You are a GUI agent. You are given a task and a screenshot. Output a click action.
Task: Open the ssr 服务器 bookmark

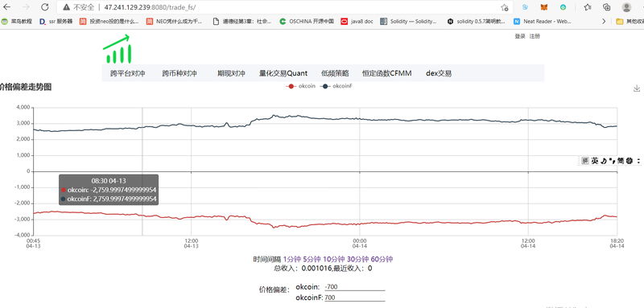(x=56, y=22)
